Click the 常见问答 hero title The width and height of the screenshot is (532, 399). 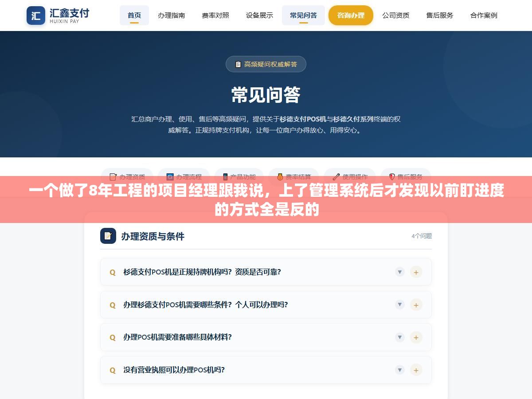pyautogui.click(x=266, y=95)
